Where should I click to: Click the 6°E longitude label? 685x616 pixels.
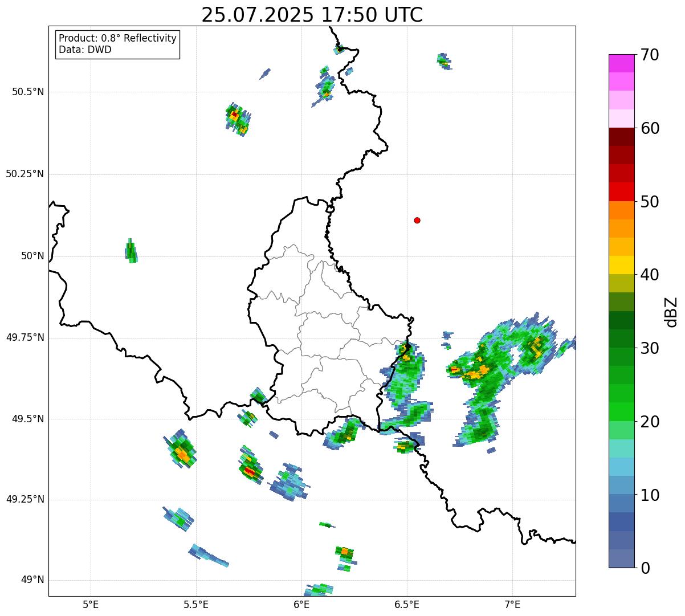(301, 604)
